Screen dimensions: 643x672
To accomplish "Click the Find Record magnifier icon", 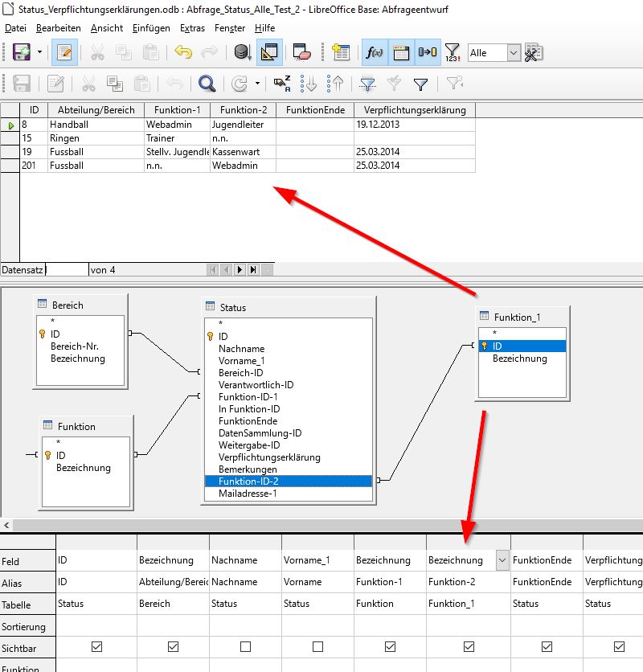I will (207, 83).
